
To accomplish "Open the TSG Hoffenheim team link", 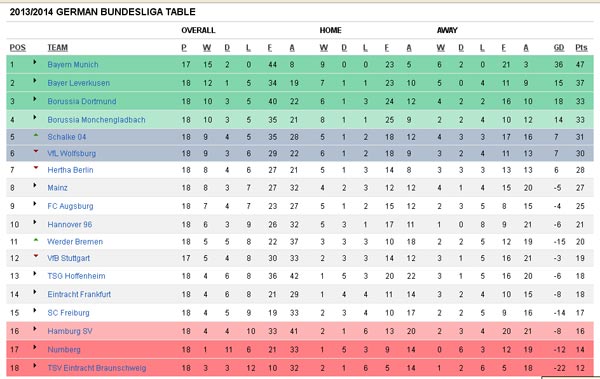I will tap(76, 276).
